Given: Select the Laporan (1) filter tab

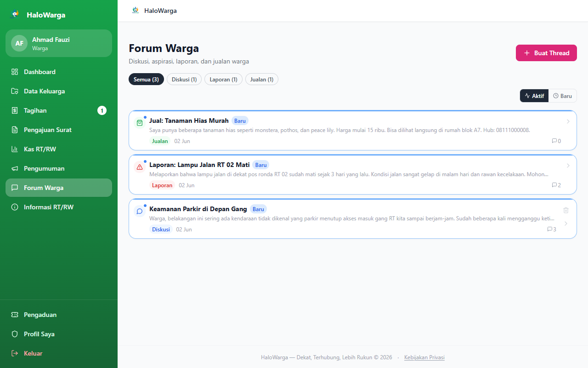Looking at the screenshot, I should [x=223, y=80].
